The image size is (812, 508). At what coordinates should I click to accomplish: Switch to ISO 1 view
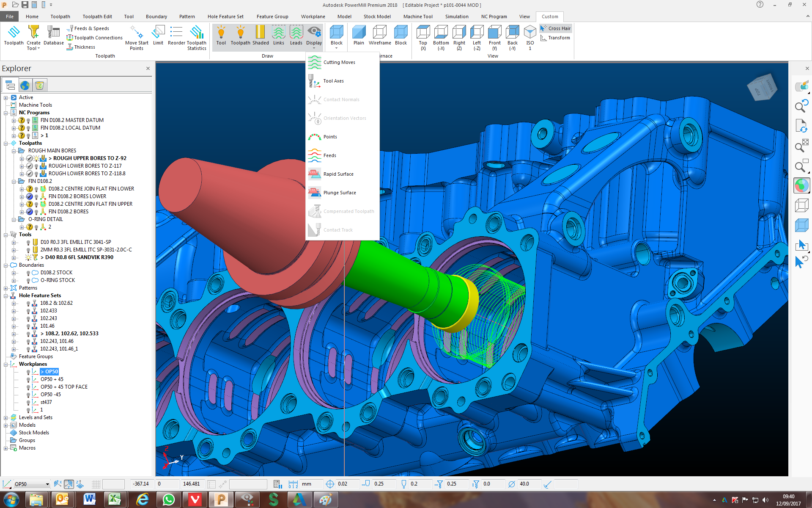pos(530,32)
